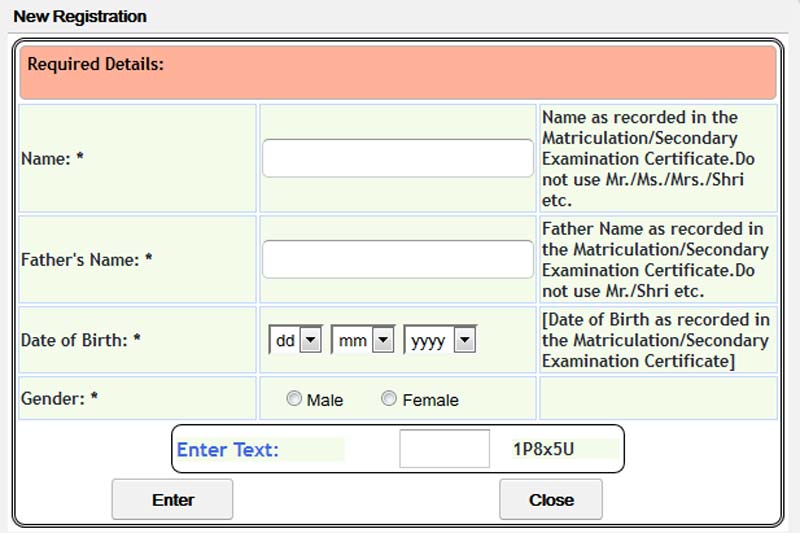Screen dimensions: 800x533
Task: Click the 'Father's Name: *' label
Action: 87,259
